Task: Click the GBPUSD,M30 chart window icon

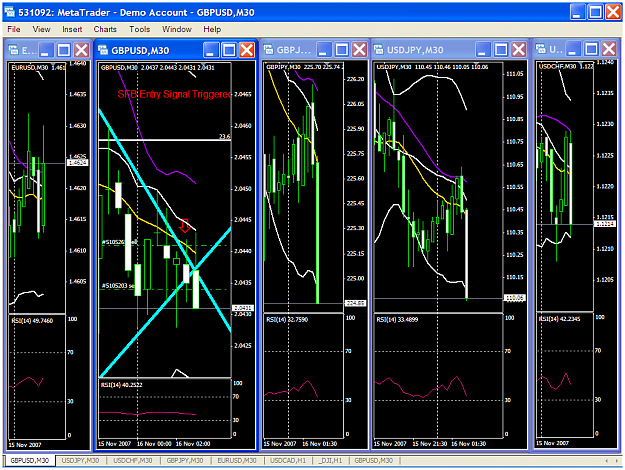Action: tap(103, 50)
